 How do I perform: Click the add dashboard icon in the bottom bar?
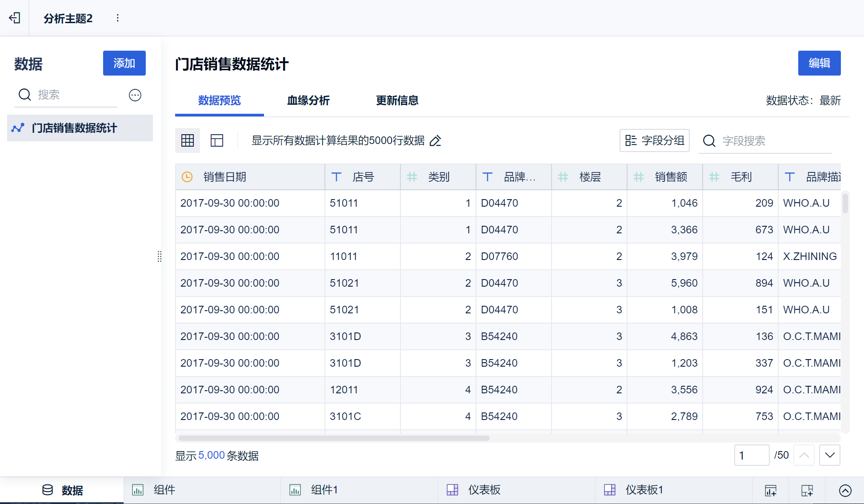807,490
